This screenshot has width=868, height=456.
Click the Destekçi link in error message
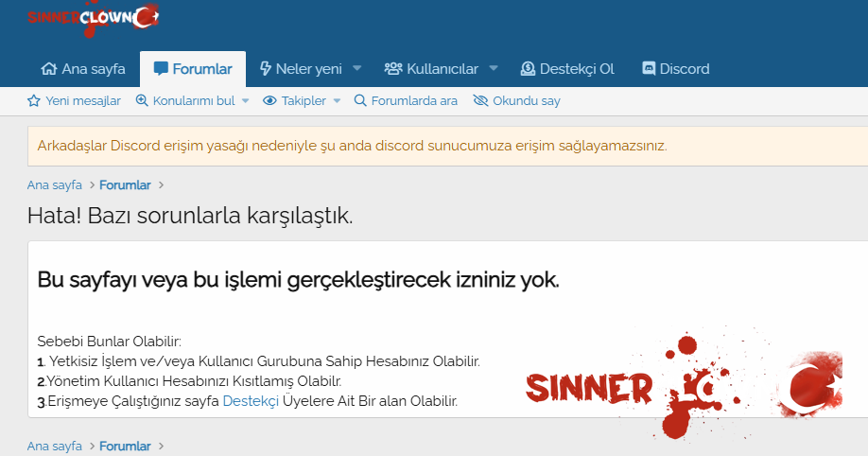(251, 401)
